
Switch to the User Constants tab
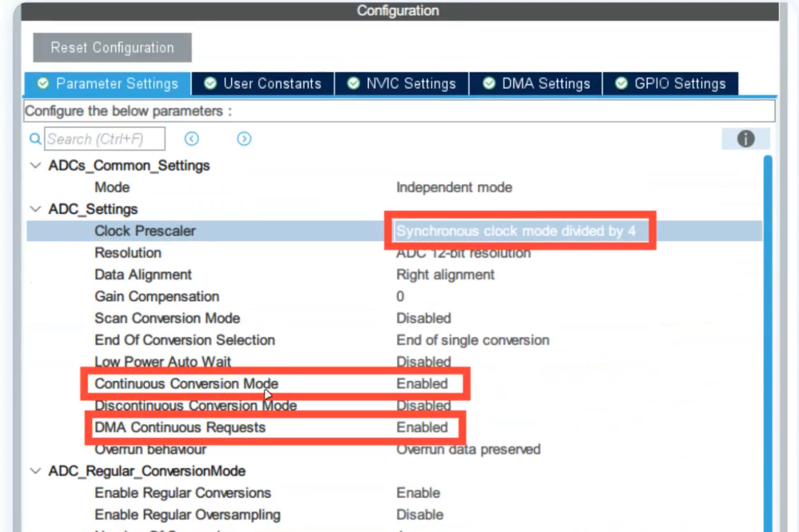[263, 83]
